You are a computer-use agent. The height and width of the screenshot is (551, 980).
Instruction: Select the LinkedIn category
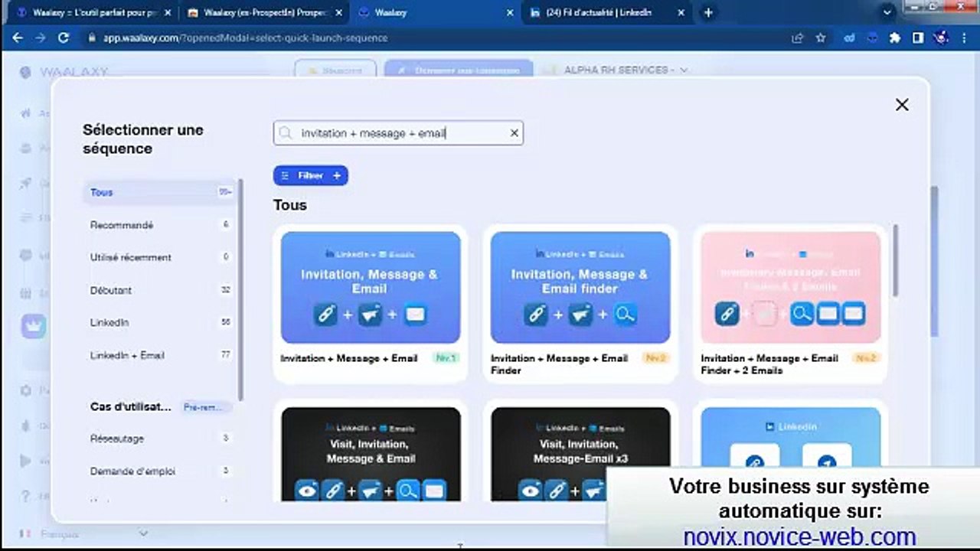click(158, 322)
